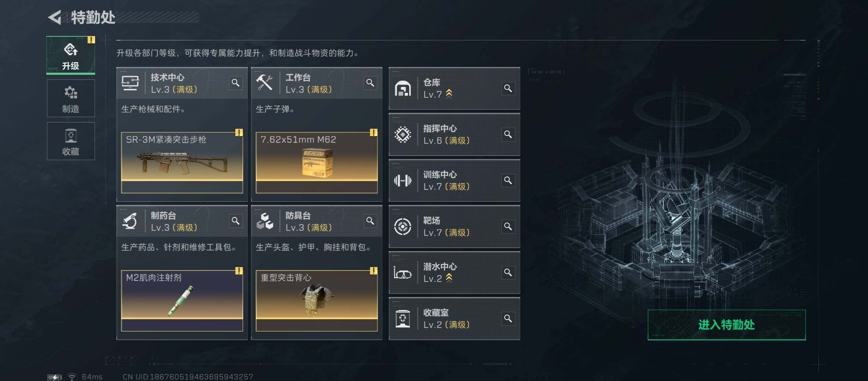868x381 pixels.
Task: Select the 升级 tab in sidebar
Action: [71, 55]
